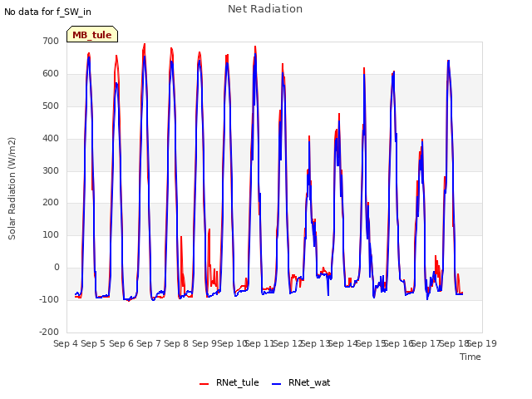The image size is (532, 399).
Task: Click the Time axis title
Action: 470,357
